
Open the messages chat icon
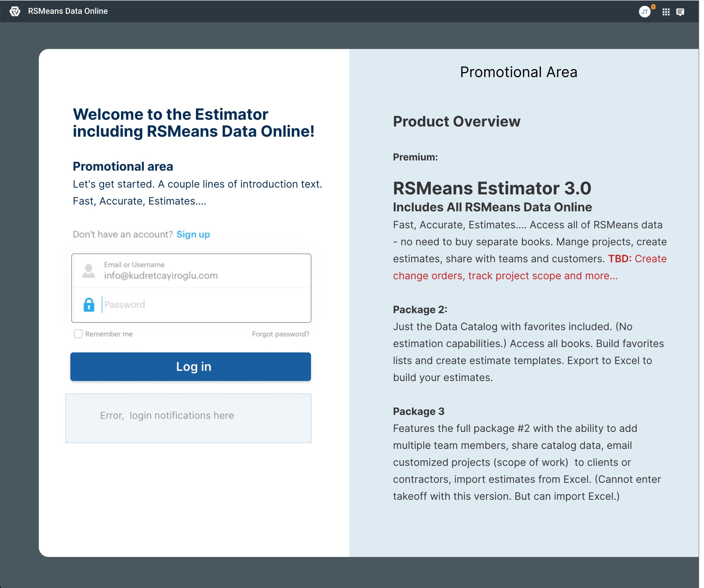click(x=680, y=12)
